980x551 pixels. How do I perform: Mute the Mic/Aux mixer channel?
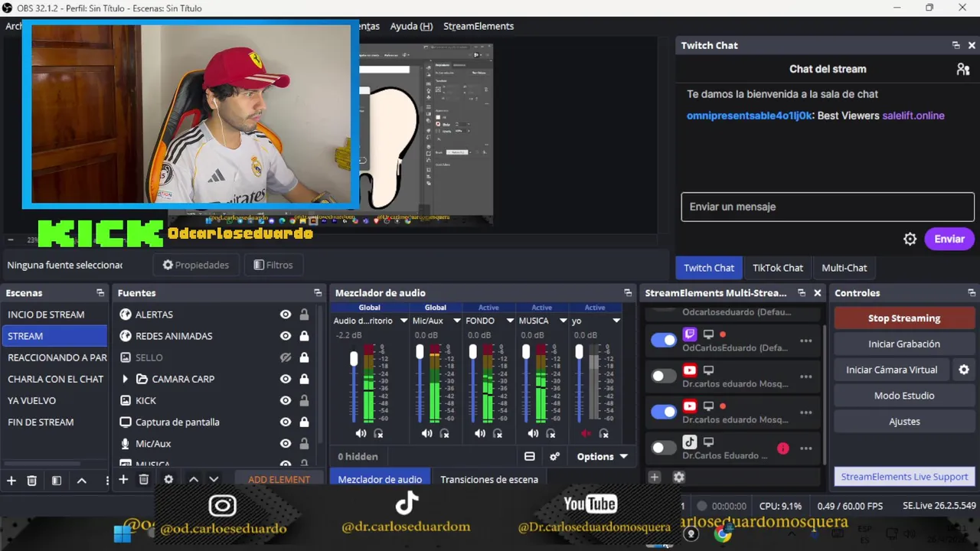(x=426, y=433)
